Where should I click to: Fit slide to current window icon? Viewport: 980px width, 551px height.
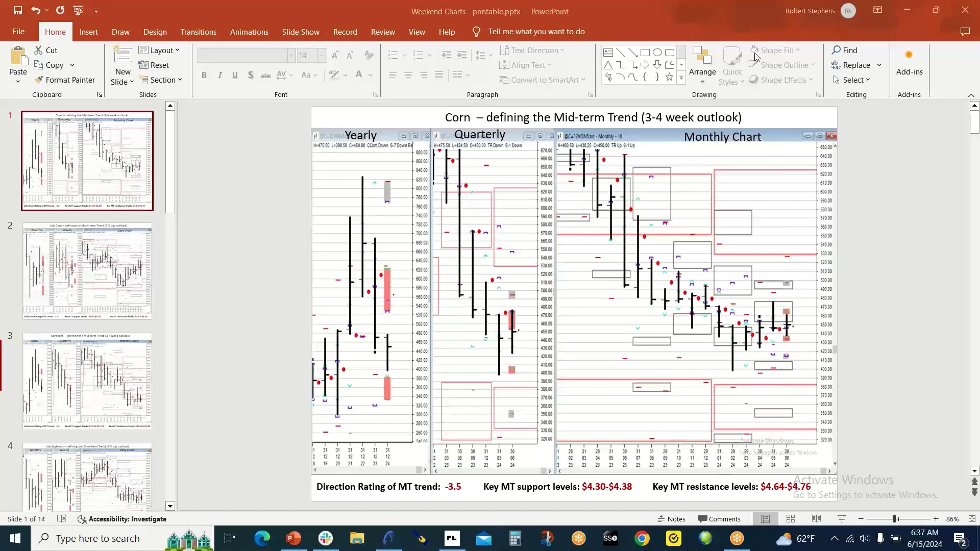coord(972,519)
